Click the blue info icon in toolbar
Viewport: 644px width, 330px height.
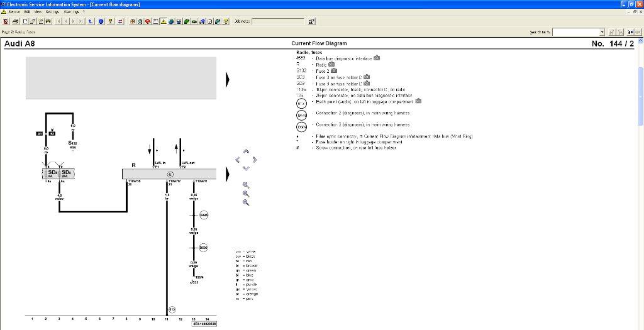[102, 21]
